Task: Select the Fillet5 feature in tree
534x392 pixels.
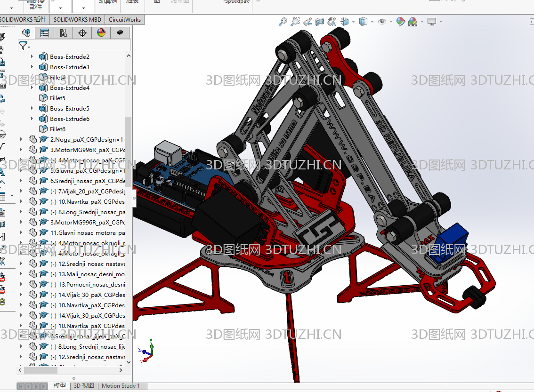Action: tap(57, 98)
